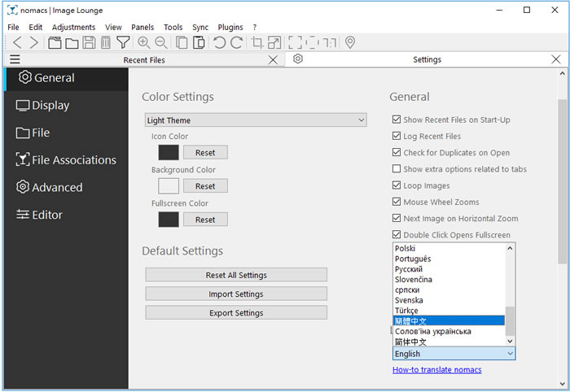Open the Edit menu
Image resolution: width=570 pixels, height=392 pixels.
[x=36, y=27]
